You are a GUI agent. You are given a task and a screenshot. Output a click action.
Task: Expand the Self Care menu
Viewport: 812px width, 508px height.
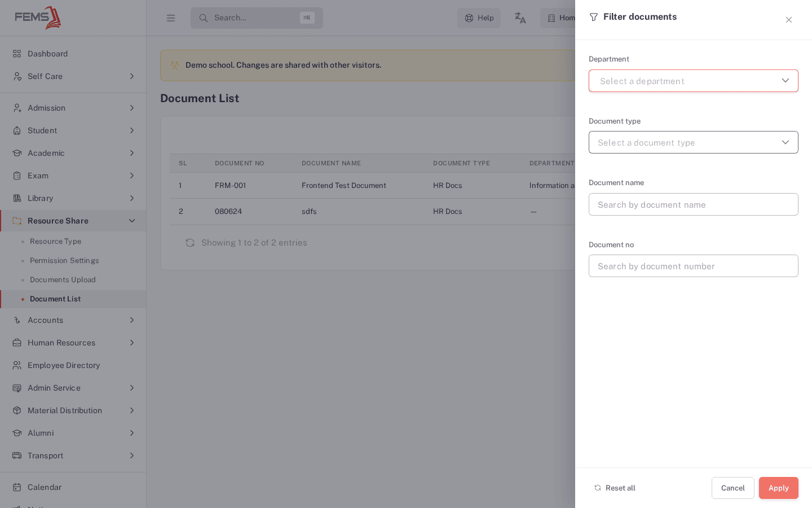(x=73, y=76)
